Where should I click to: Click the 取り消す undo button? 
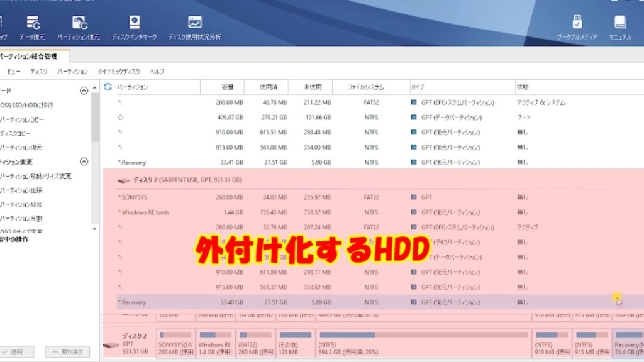(x=67, y=352)
